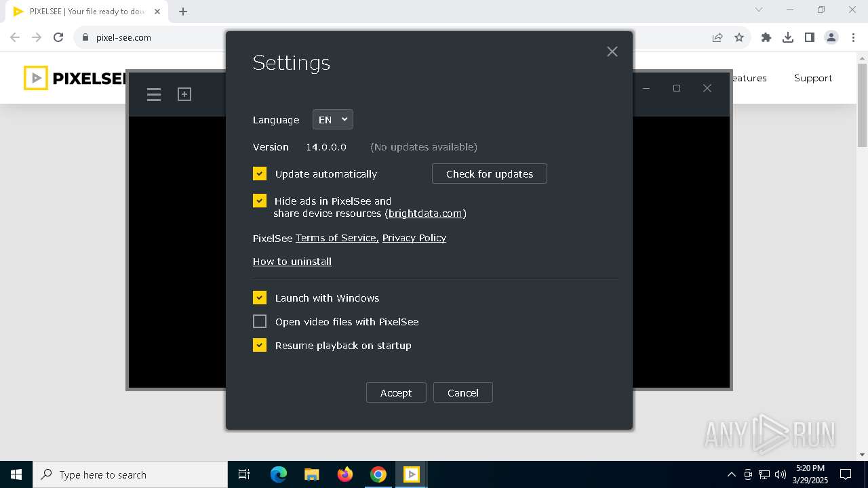Go forward in Chrome

(x=37, y=37)
